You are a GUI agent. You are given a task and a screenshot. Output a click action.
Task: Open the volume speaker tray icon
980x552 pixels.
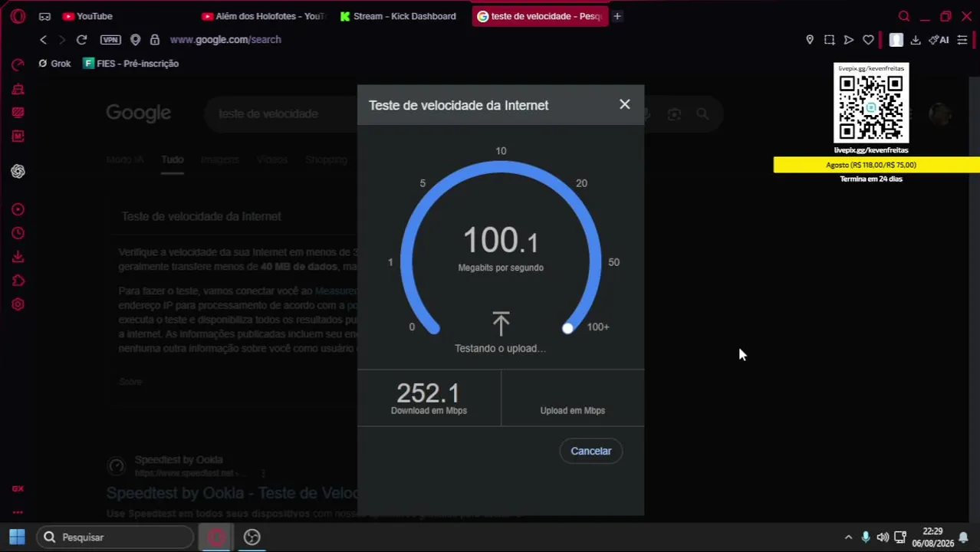tap(883, 537)
